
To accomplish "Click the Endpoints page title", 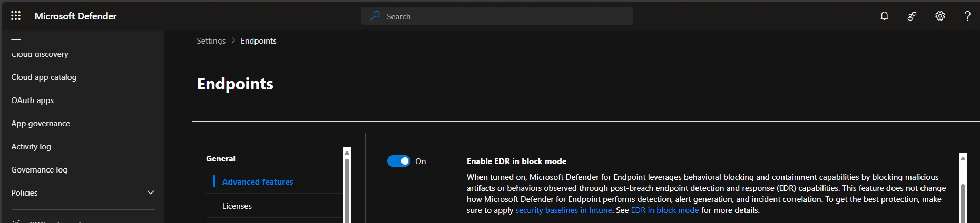I will point(235,84).
